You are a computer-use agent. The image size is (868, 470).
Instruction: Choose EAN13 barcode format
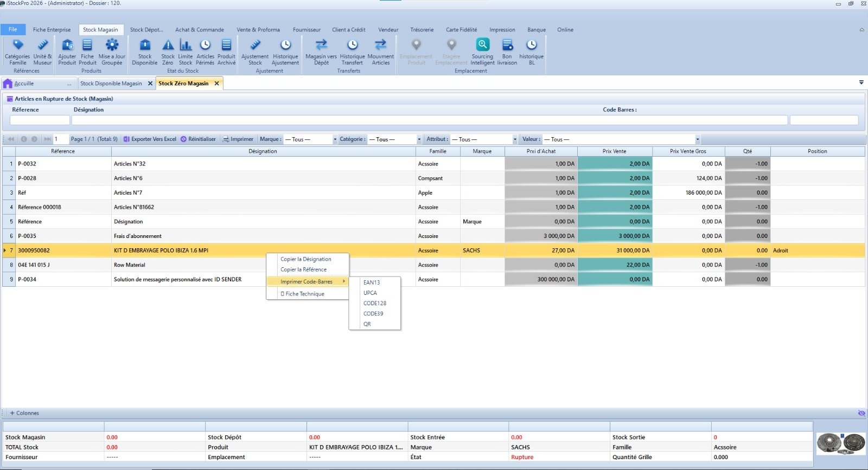(372, 282)
